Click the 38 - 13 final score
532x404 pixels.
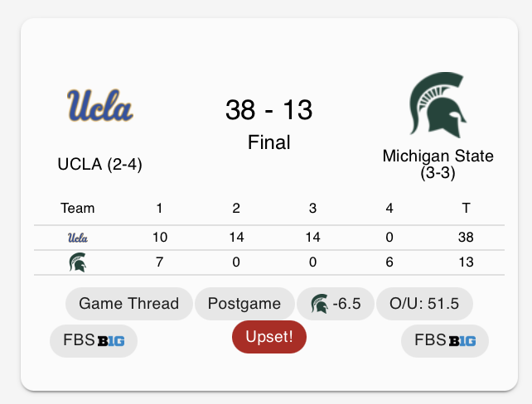click(269, 109)
